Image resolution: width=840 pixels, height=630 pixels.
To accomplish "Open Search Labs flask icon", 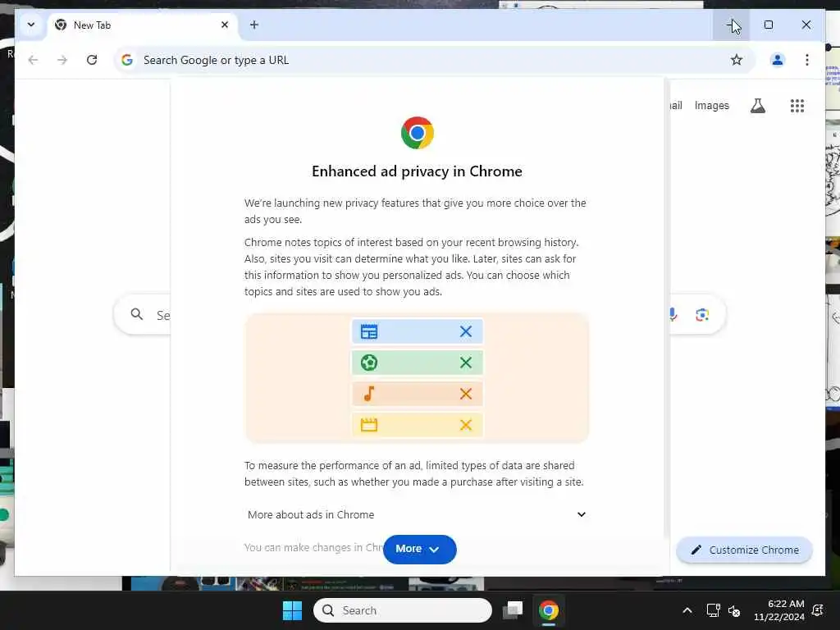I will 757,106.
